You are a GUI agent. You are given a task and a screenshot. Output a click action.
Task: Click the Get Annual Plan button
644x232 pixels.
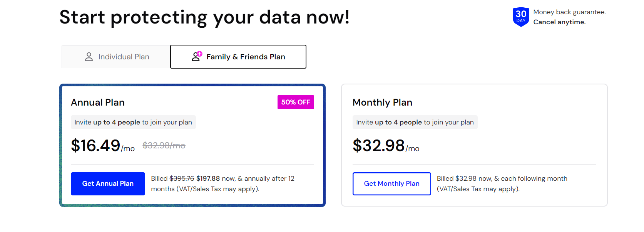tap(108, 184)
